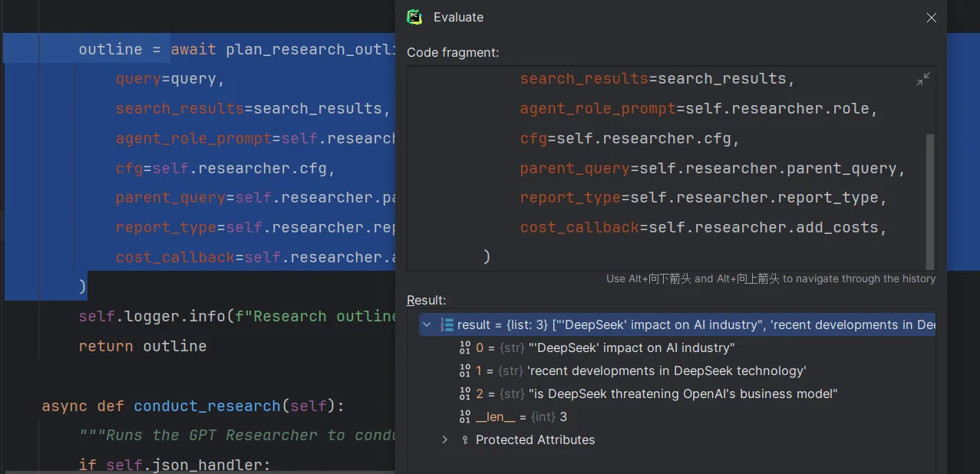
Task: Click the self.logger.info line in the editor
Action: pyautogui.click(x=236, y=317)
